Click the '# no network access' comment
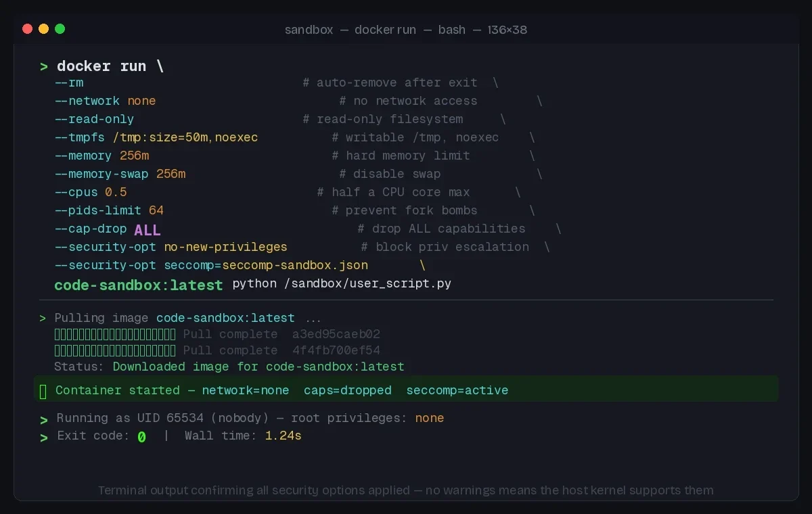 coord(408,101)
